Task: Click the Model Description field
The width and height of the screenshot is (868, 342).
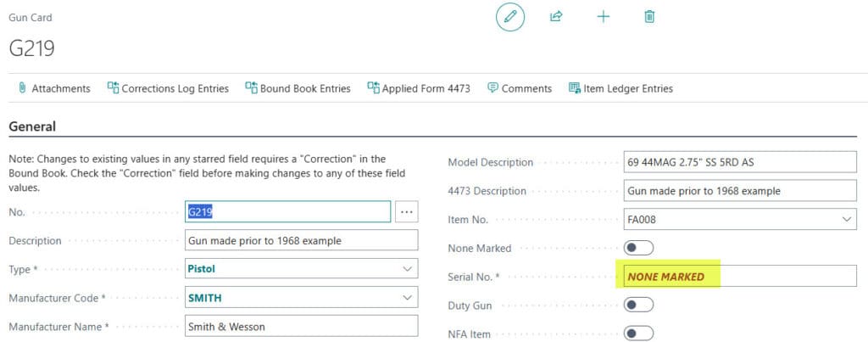Action: click(737, 162)
